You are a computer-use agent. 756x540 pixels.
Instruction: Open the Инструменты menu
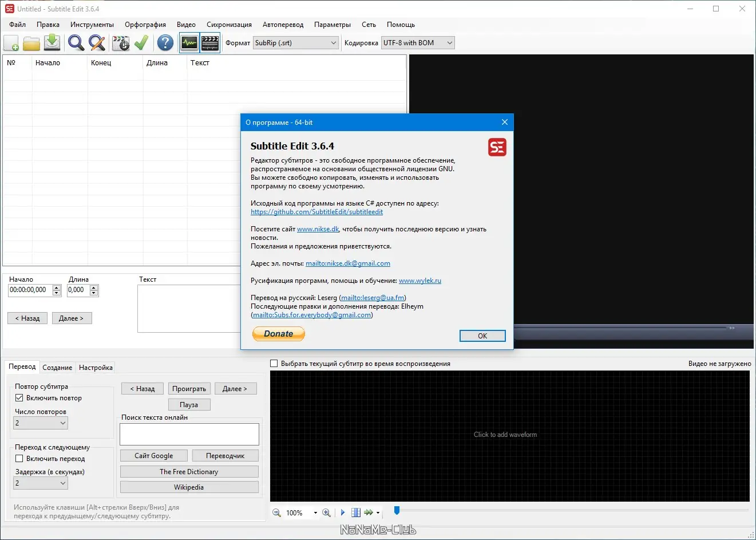92,25
